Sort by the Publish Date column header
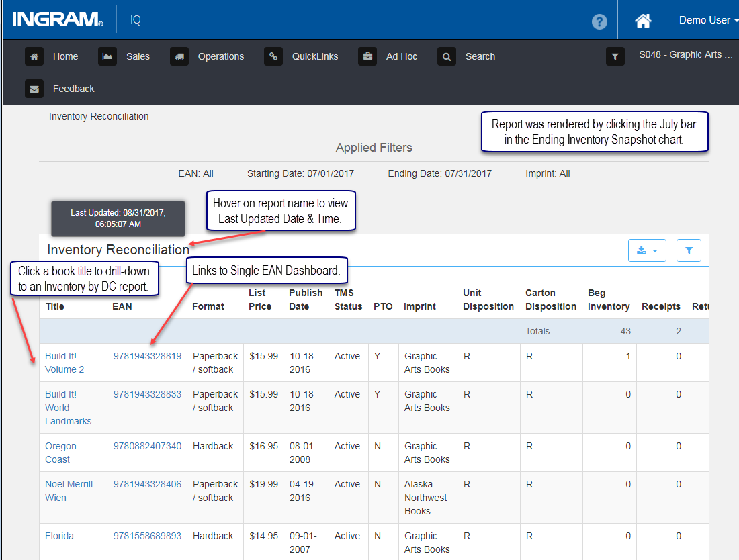This screenshot has height=560, width=739. [306, 299]
